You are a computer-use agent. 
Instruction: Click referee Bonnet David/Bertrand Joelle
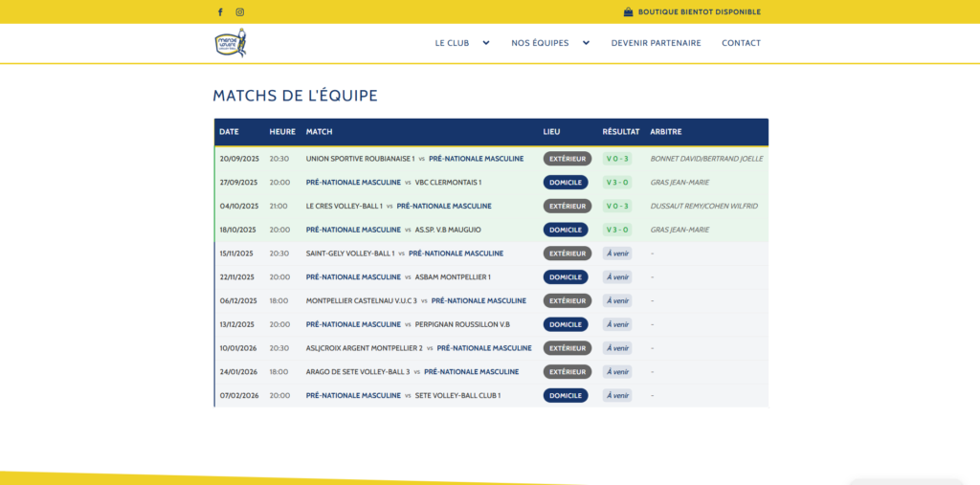click(707, 159)
